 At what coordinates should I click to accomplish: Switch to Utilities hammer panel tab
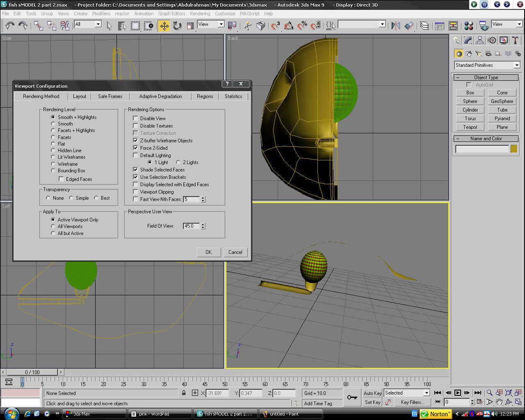516,40
